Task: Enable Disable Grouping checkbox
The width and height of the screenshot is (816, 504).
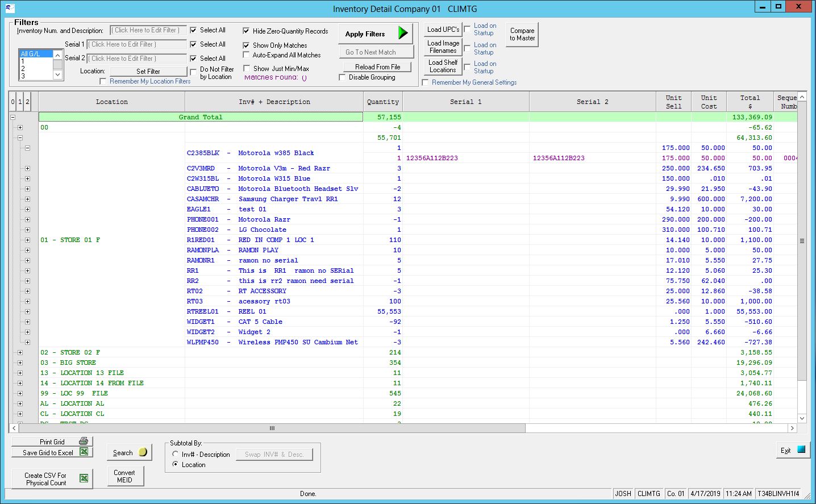Action: pyautogui.click(x=342, y=77)
